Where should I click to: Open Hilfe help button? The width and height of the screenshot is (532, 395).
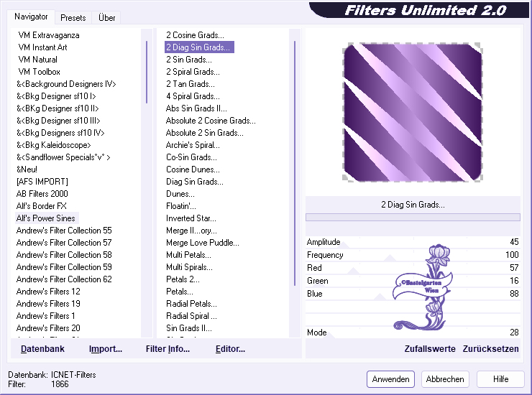click(500, 379)
